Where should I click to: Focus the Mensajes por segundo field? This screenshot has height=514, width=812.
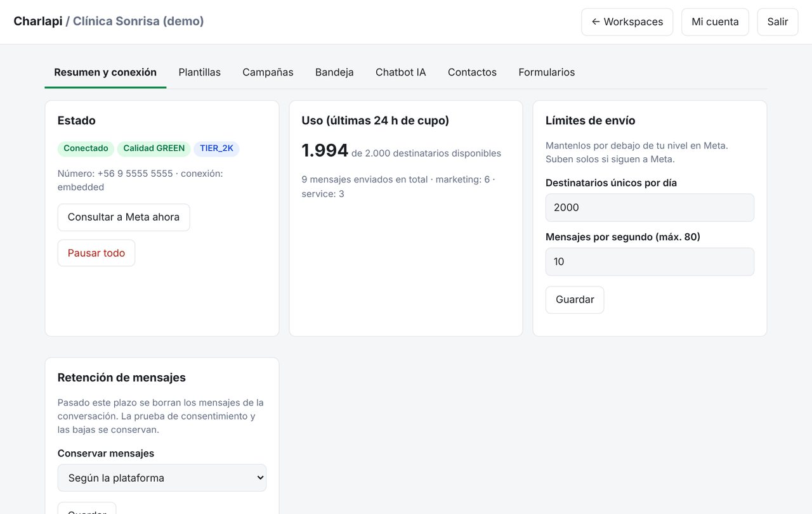(x=650, y=262)
